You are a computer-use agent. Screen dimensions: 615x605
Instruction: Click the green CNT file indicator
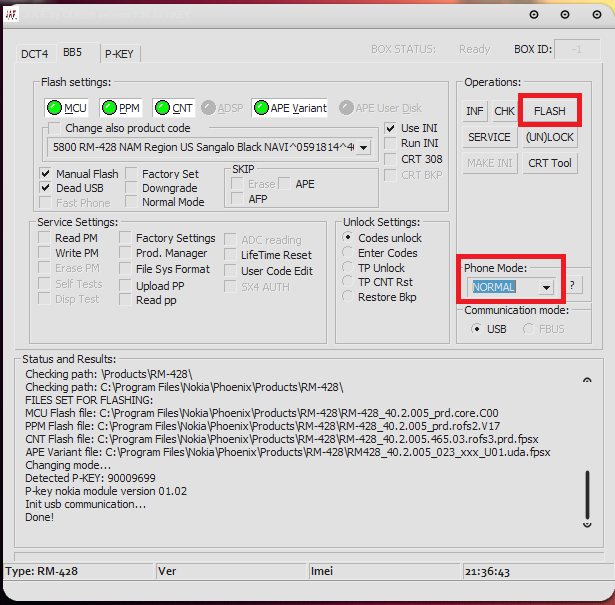click(x=161, y=108)
